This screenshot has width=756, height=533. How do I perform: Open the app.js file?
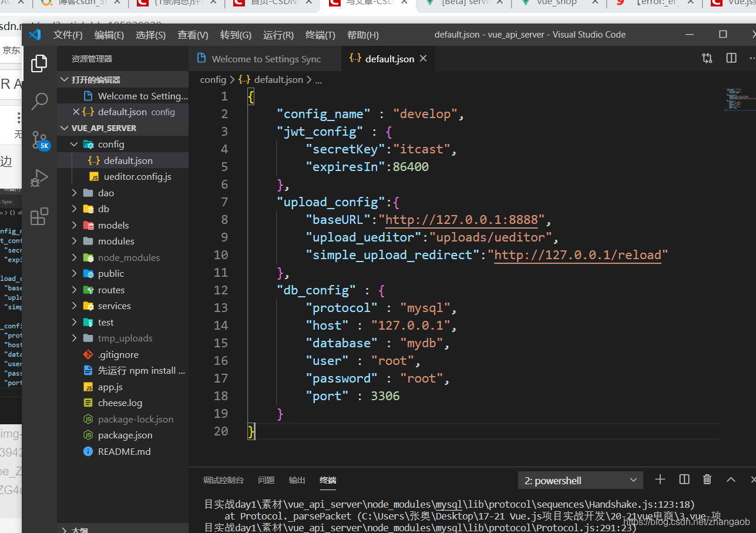click(123, 387)
